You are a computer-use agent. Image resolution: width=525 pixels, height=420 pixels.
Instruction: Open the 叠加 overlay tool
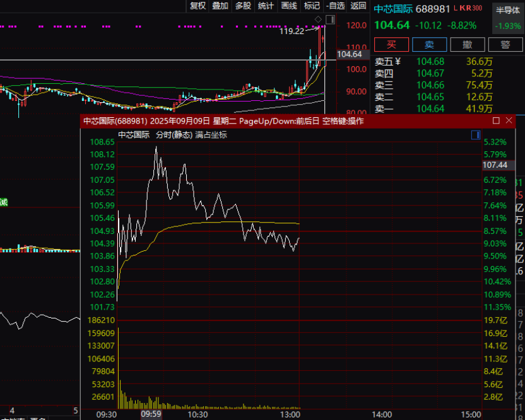point(220,6)
